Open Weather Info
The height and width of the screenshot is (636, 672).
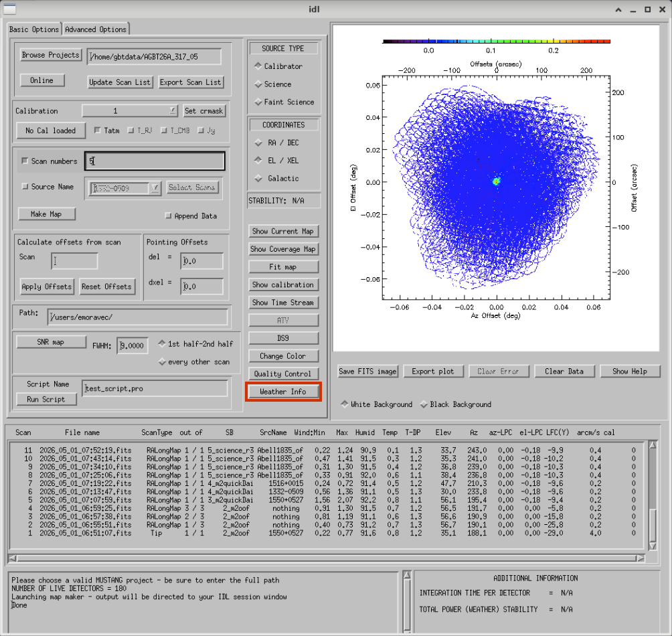[x=283, y=392]
